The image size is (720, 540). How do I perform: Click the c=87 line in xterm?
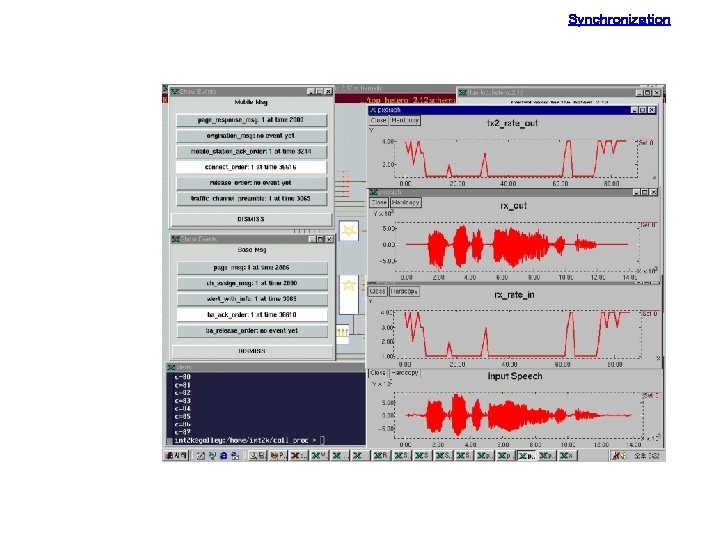point(182,432)
